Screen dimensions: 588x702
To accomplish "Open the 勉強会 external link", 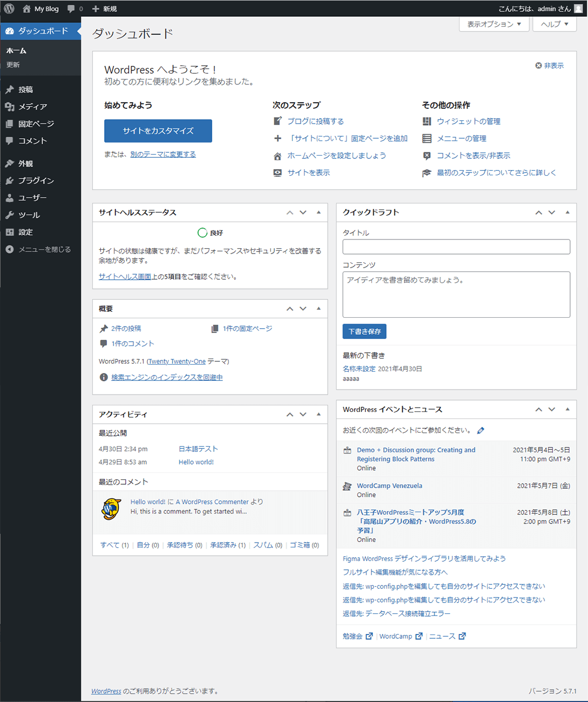I will click(x=358, y=636).
